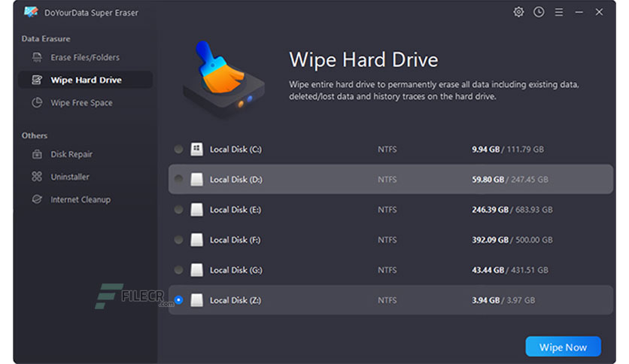Select the Local Disk (F:) radio button
This screenshot has width=629, height=364.
(178, 240)
